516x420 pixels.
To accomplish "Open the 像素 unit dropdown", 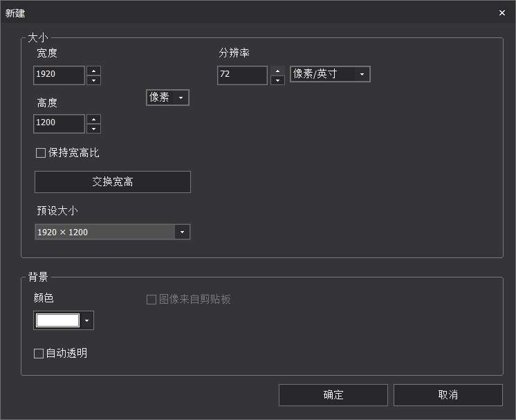I will point(167,98).
